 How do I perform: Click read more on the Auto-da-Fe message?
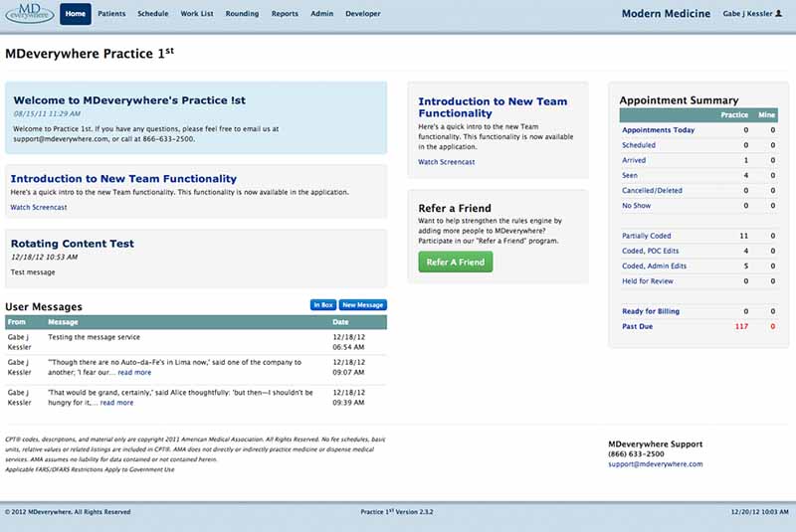click(x=134, y=372)
